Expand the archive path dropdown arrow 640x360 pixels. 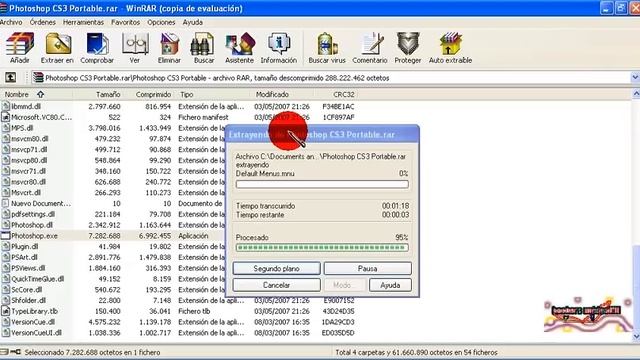coord(635,78)
